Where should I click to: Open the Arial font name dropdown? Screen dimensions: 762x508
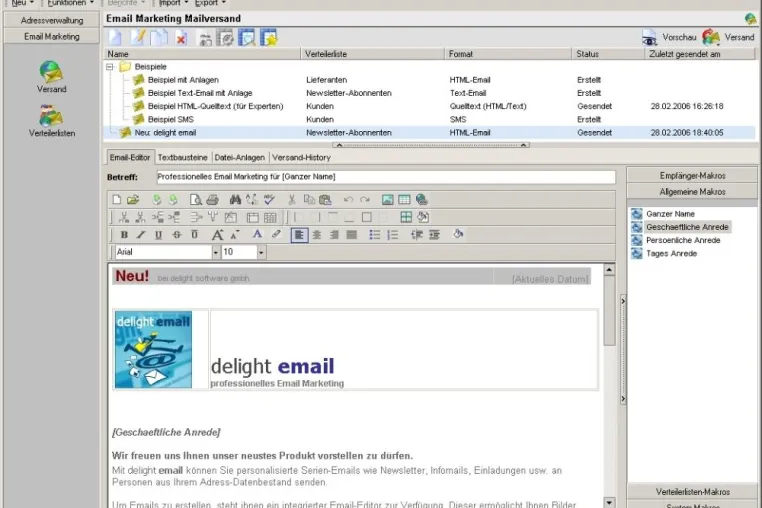tap(215, 252)
